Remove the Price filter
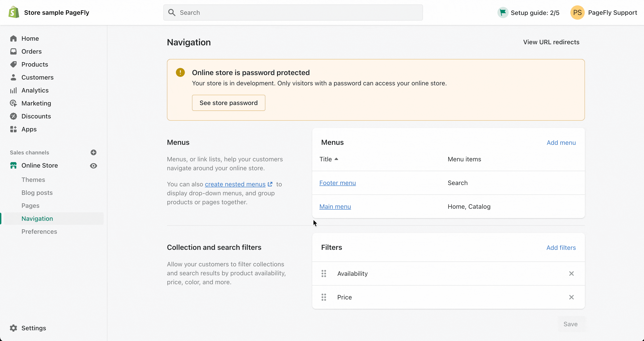644x341 pixels. coord(571,297)
